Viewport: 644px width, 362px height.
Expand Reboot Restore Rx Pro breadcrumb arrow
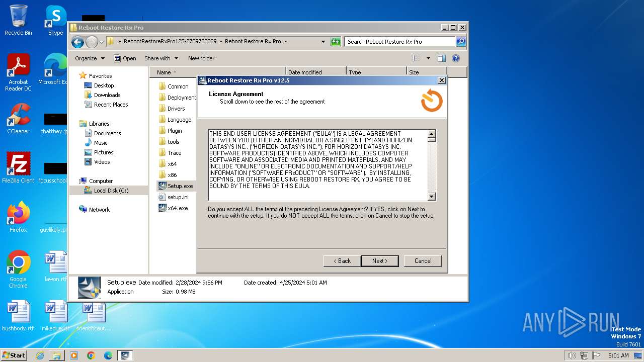pyautogui.click(x=285, y=42)
